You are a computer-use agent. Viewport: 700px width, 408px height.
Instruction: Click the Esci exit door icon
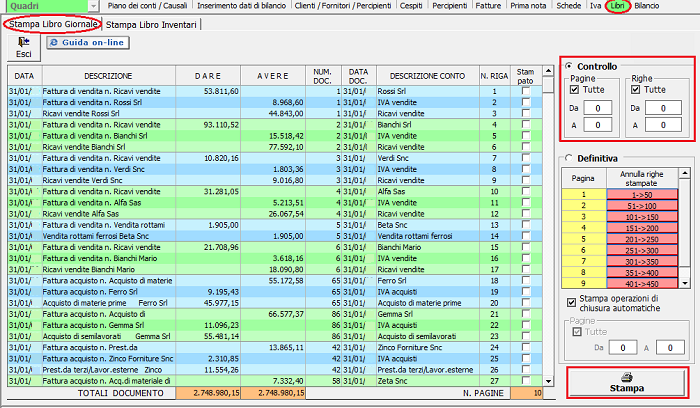tap(23, 42)
